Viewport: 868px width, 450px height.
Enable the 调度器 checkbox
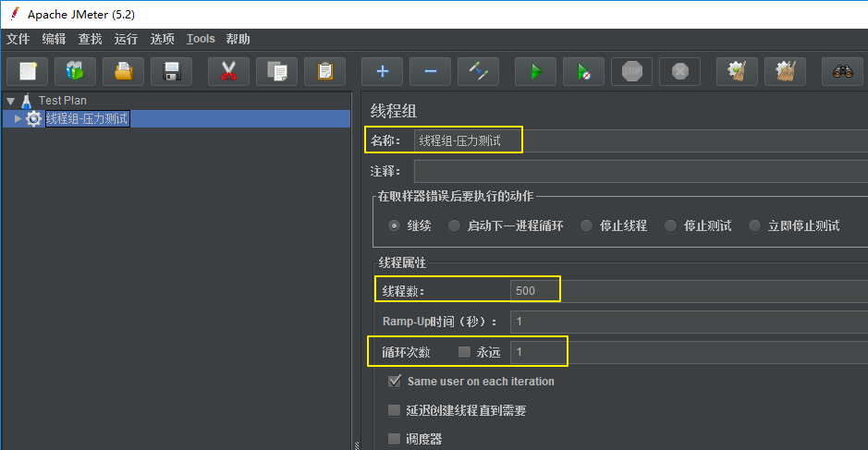tap(394, 439)
